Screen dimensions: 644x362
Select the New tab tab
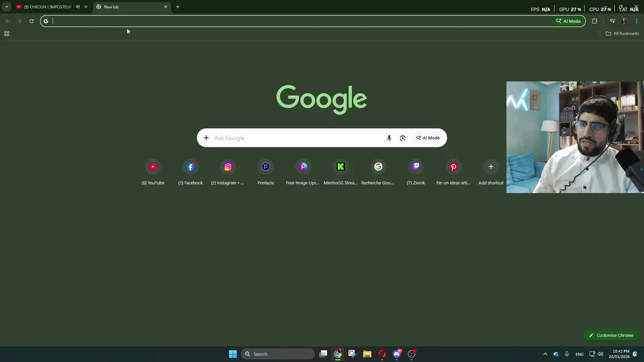pos(132,7)
